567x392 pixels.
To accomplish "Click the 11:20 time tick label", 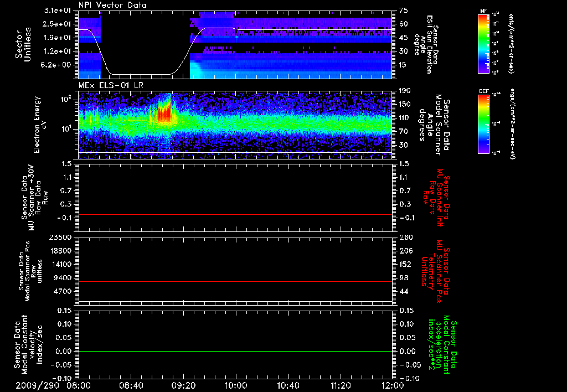I will [x=341, y=386].
